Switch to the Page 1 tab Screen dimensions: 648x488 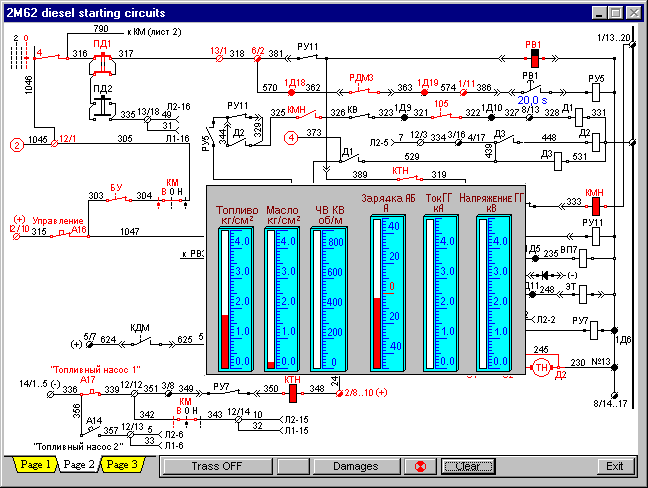(x=31, y=465)
